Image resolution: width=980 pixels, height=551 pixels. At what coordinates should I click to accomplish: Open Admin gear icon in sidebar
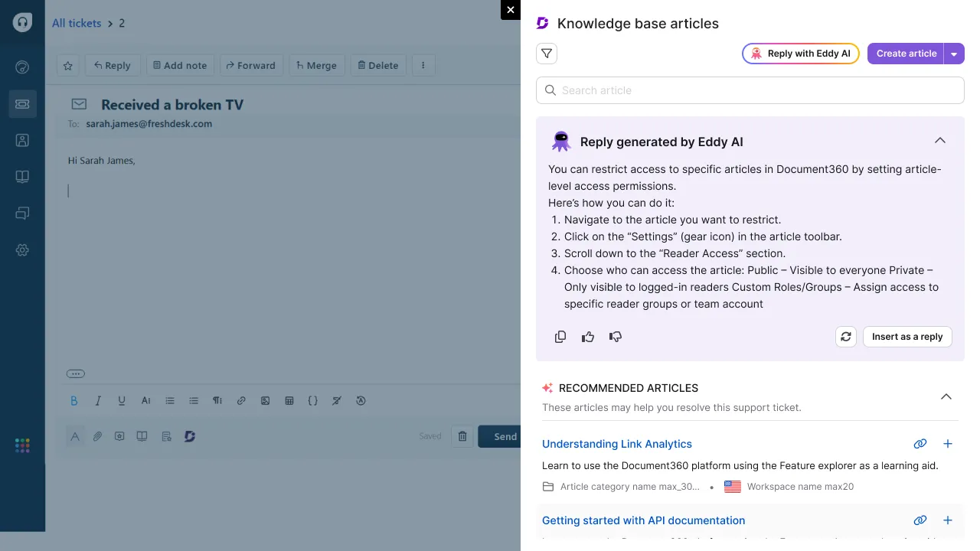pyautogui.click(x=22, y=250)
